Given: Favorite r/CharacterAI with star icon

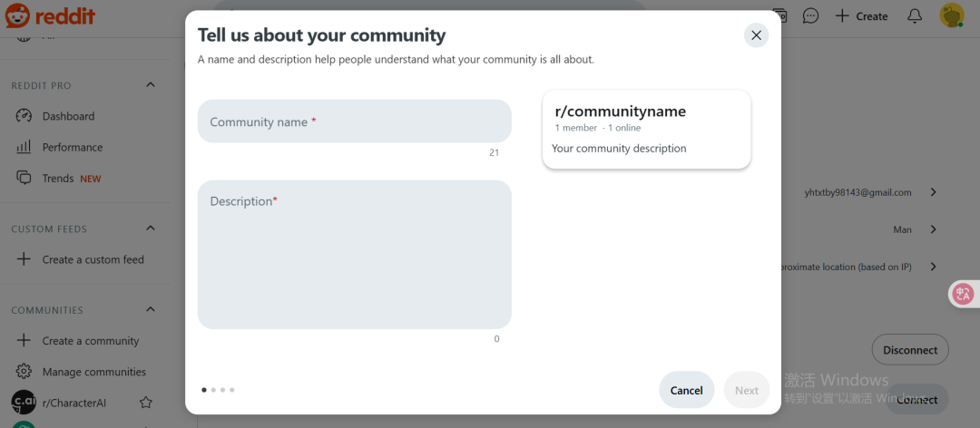Looking at the screenshot, I should 145,402.
